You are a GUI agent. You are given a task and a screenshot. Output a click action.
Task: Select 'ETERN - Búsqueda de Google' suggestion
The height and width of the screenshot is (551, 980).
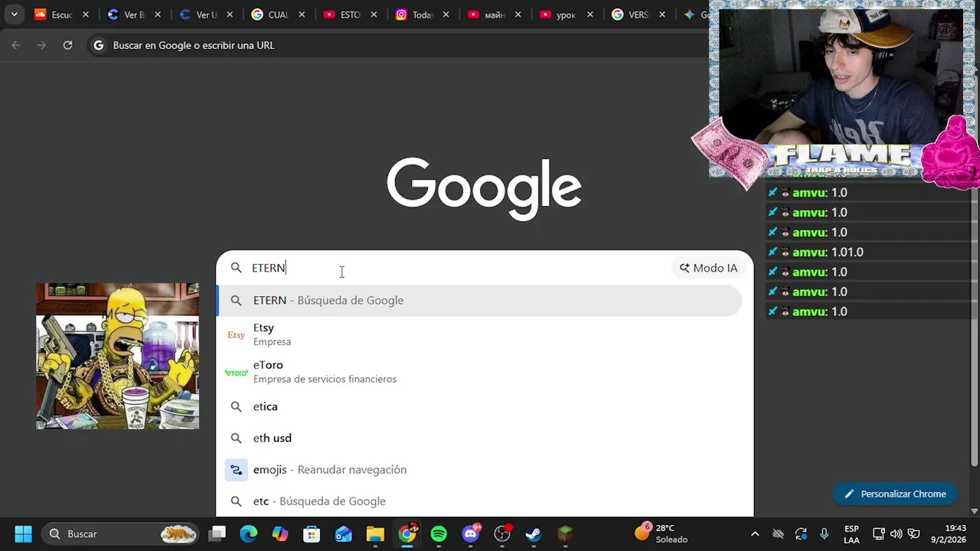click(479, 300)
